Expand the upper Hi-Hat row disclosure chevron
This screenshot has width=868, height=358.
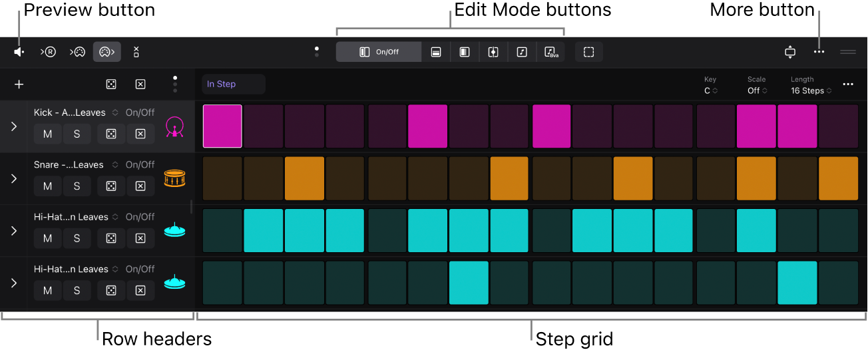[x=14, y=231]
